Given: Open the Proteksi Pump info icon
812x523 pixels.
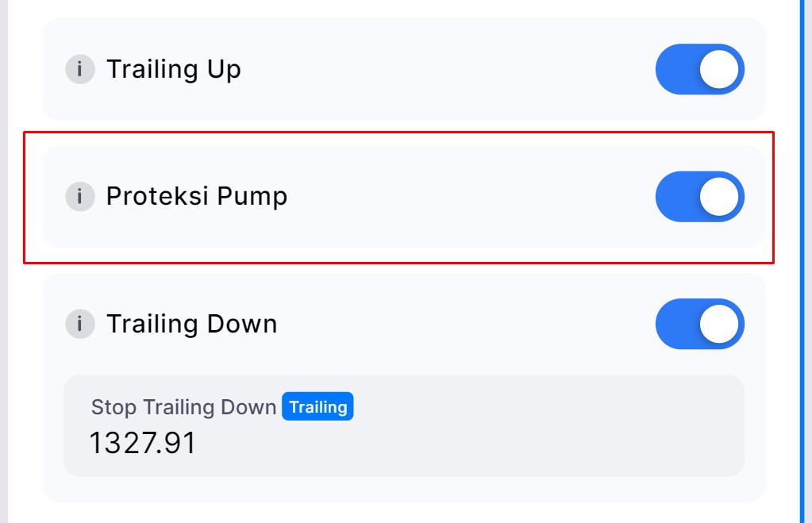Looking at the screenshot, I should (x=80, y=196).
